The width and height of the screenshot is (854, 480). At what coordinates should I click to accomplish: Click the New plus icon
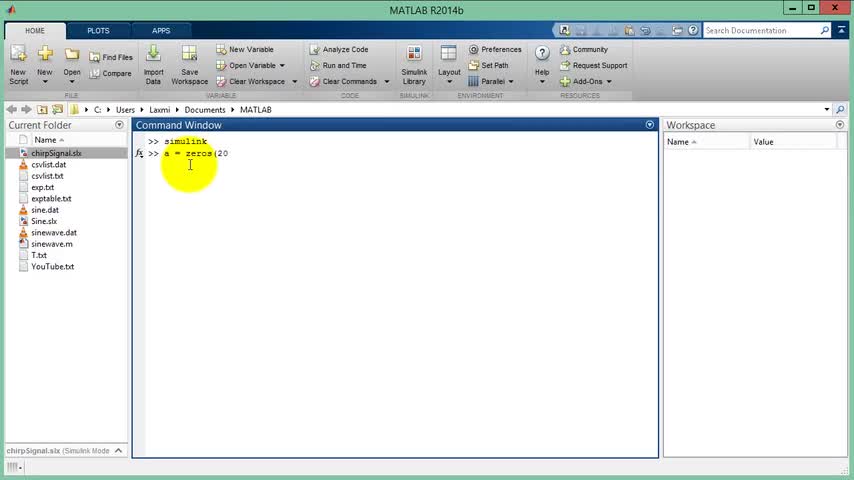[x=45, y=53]
